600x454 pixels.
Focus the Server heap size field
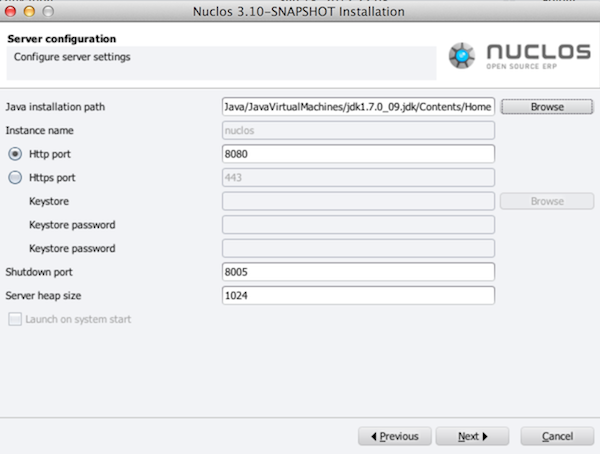click(x=358, y=296)
